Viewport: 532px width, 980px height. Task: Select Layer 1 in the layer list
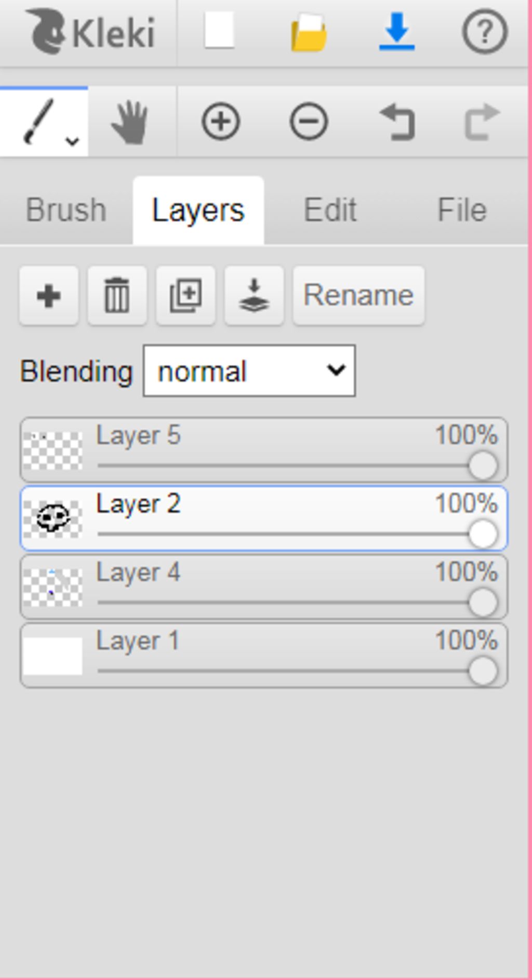(x=264, y=656)
